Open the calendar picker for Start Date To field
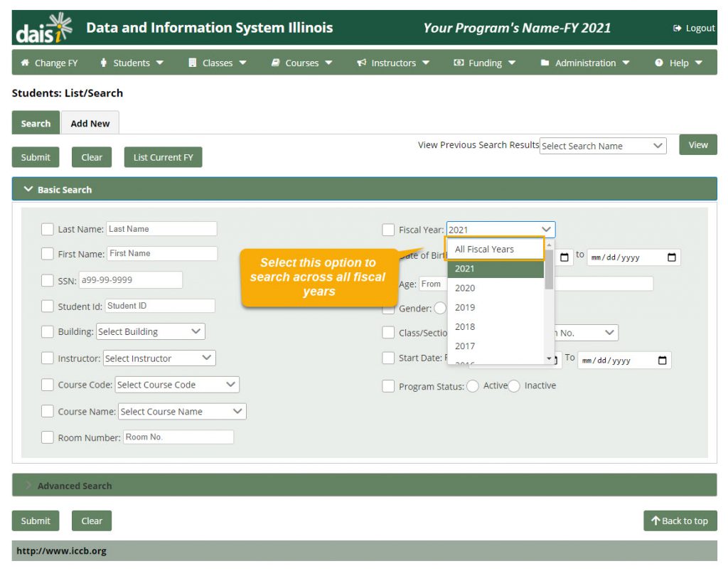Image resolution: width=728 pixels, height=571 pixels. (663, 360)
